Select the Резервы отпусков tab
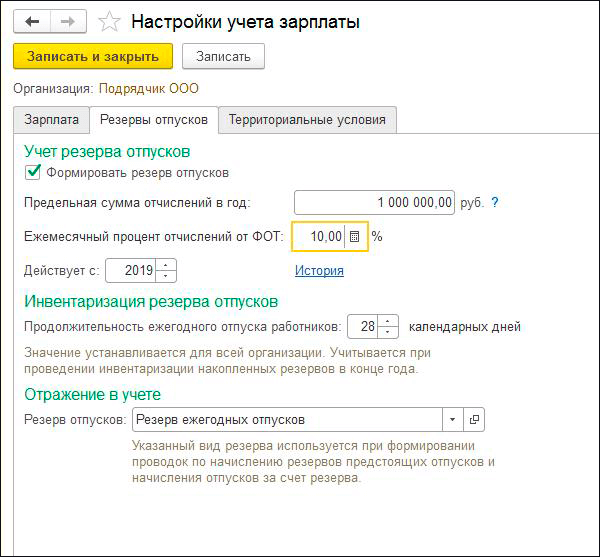The image size is (600, 557). pos(153,119)
